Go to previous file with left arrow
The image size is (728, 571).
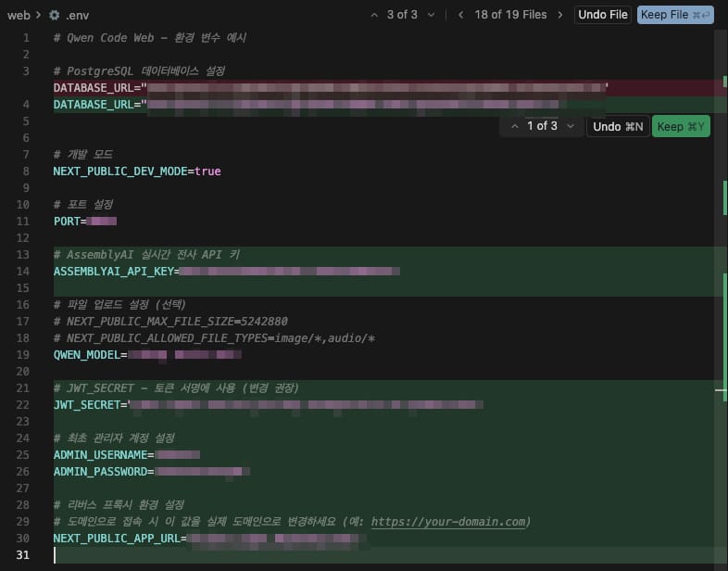460,15
